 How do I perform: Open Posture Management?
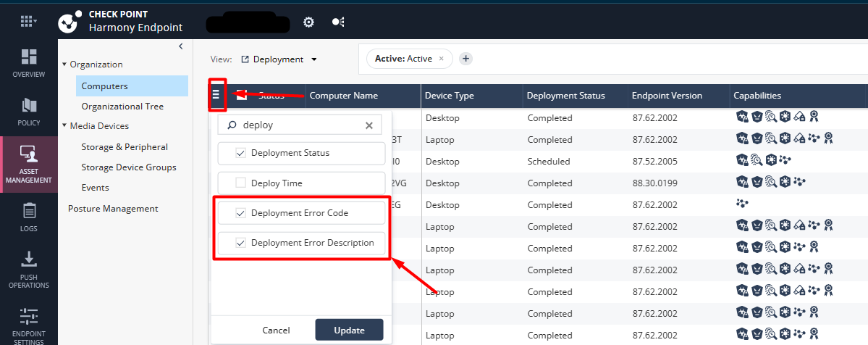tap(113, 209)
